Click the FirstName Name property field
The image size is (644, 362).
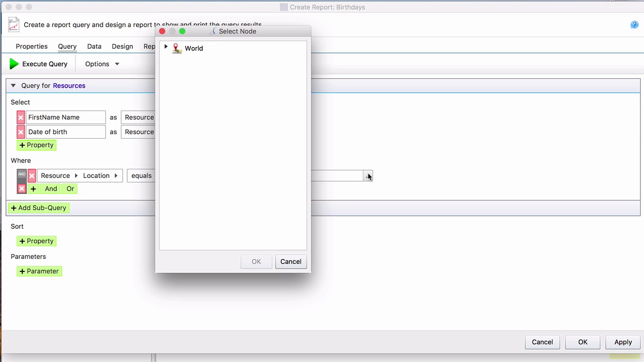[x=65, y=117]
